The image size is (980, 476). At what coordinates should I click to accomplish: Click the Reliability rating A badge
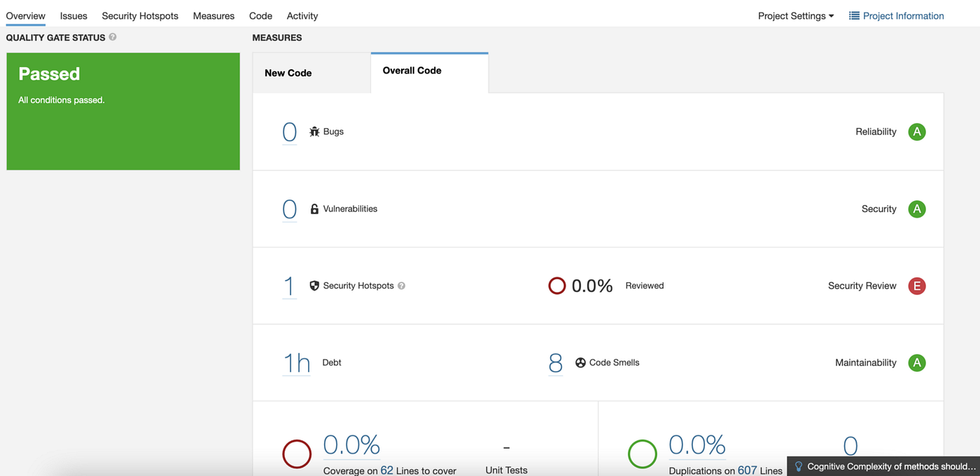pyautogui.click(x=917, y=131)
